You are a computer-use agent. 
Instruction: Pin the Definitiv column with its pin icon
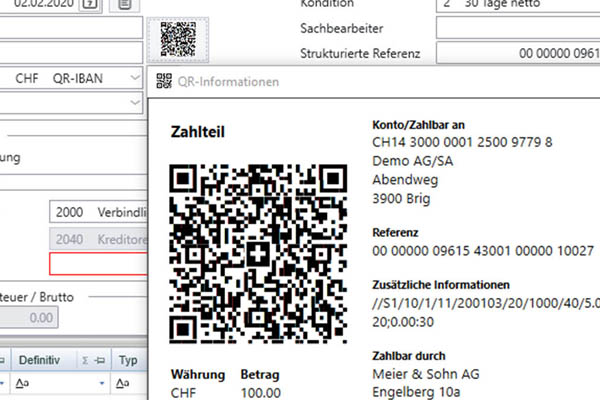tap(100, 361)
